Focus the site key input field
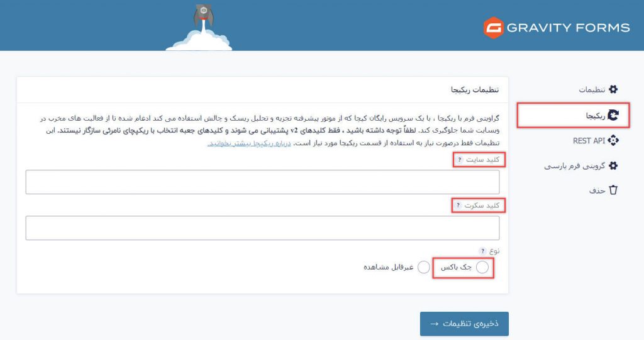The width and height of the screenshot is (644, 340). pyautogui.click(x=262, y=182)
